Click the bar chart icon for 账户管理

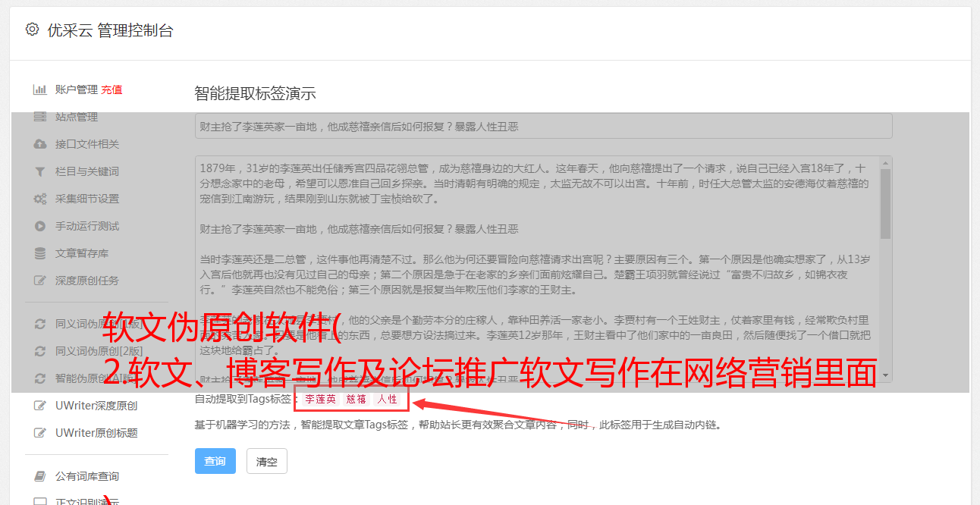click(39, 89)
